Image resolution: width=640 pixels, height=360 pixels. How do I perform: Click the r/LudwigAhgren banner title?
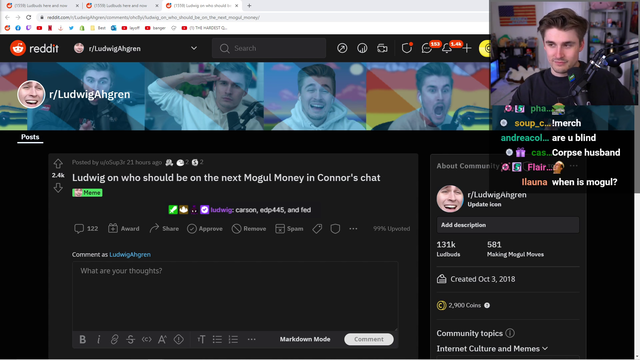pos(89,94)
